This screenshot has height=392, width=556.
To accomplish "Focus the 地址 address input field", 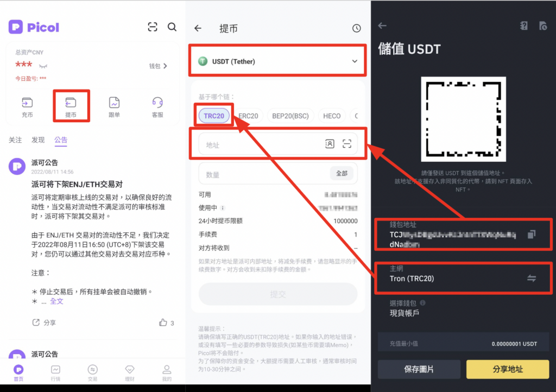I will pos(277,144).
